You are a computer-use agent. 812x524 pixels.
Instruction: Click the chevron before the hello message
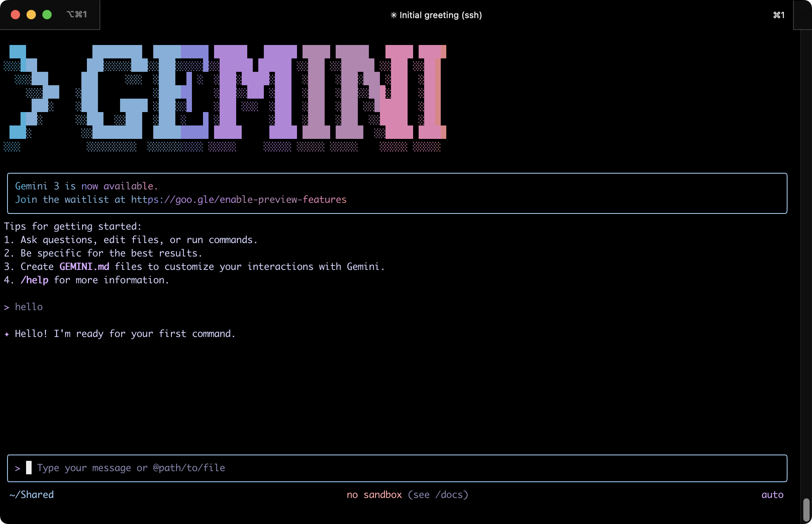(7, 307)
